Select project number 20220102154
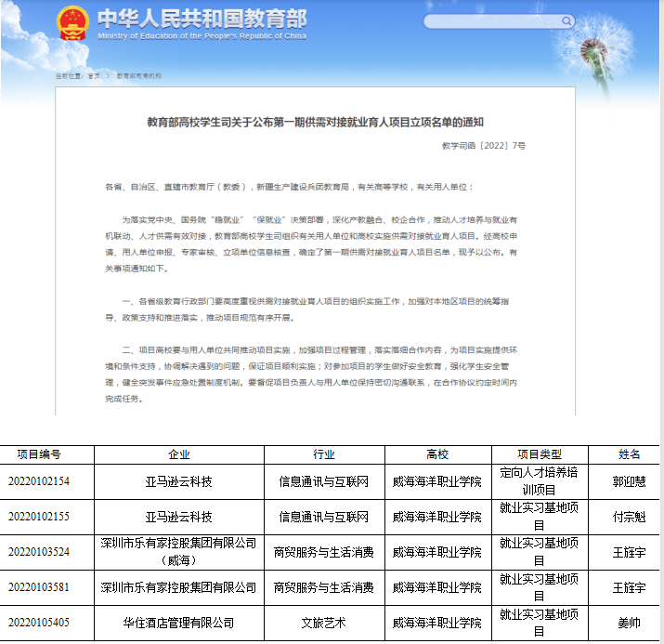Screen dimensions: 664x644 [38, 481]
